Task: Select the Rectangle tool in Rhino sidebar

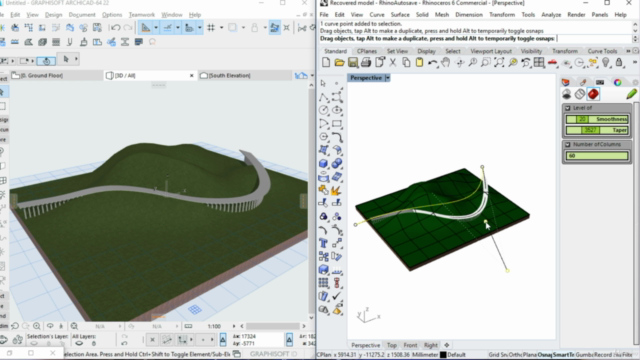Action: tap(337, 124)
